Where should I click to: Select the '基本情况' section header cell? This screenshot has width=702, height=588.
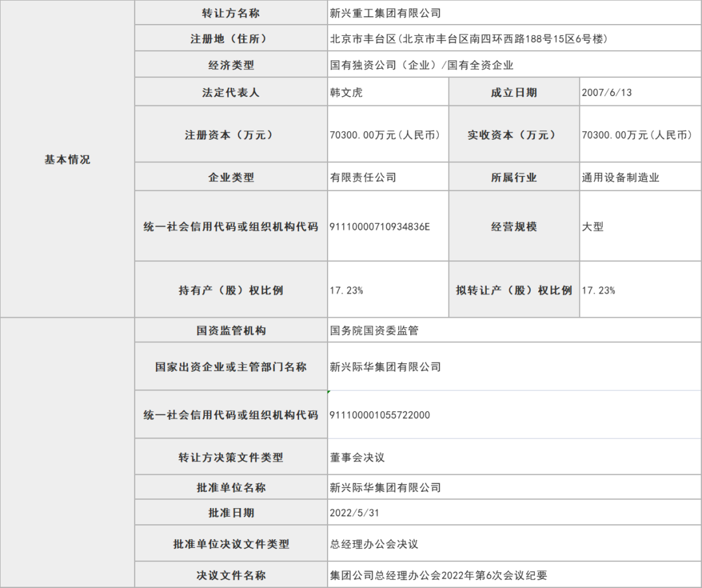pyautogui.click(x=67, y=159)
